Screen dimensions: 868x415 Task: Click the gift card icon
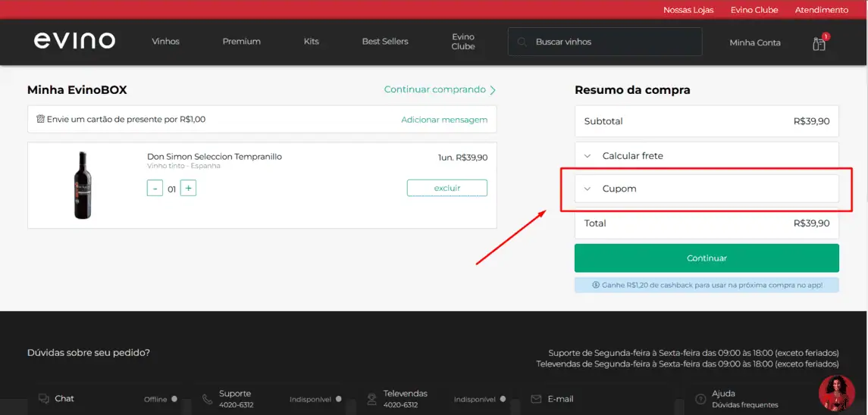pyautogui.click(x=40, y=119)
